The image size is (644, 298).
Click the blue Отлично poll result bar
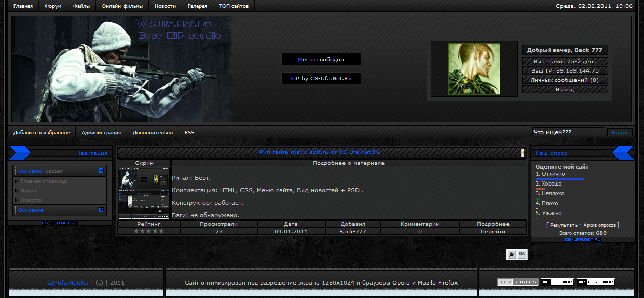click(560, 179)
